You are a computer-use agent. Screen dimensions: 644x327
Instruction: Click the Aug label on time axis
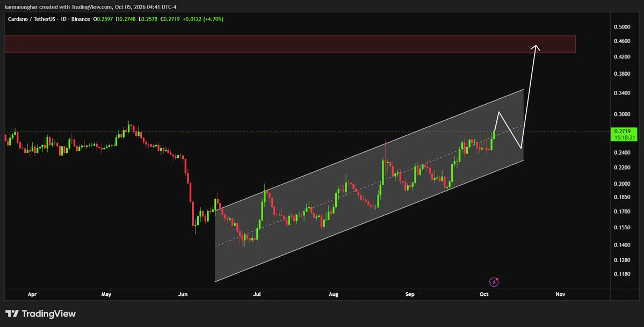click(x=334, y=295)
